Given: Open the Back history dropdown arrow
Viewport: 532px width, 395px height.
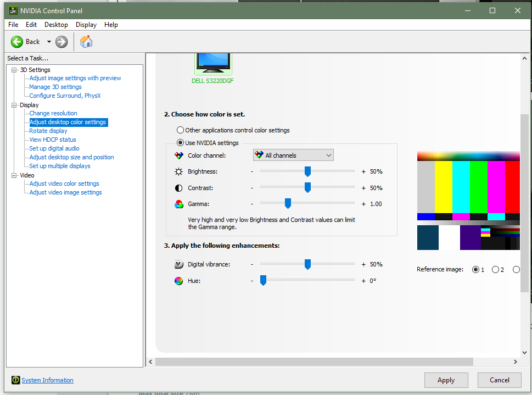Looking at the screenshot, I should coord(49,42).
